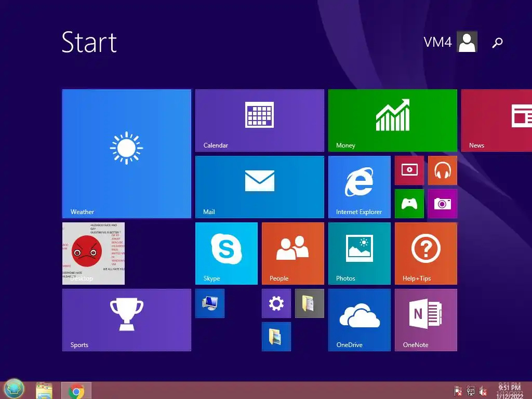The height and width of the screenshot is (399, 532).
Task: Open the People tile
Action: tap(293, 254)
